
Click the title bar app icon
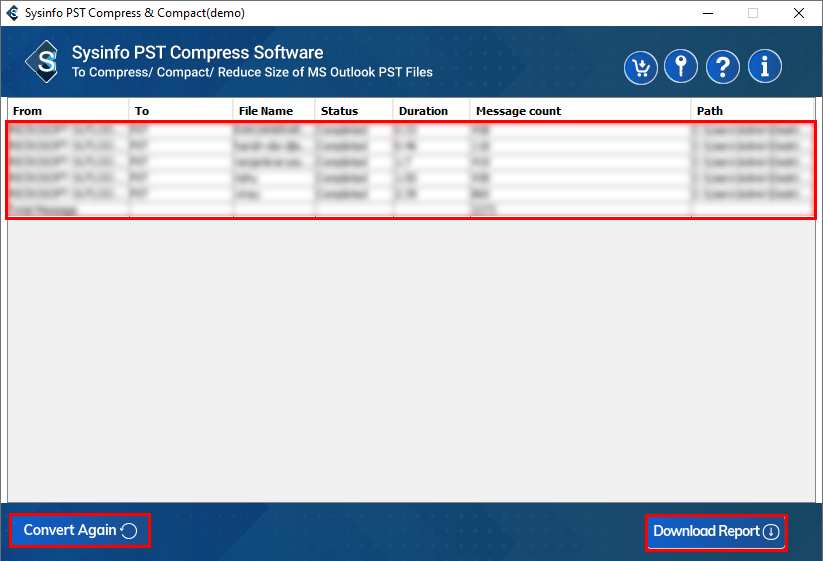pyautogui.click(x=12, y=13)
